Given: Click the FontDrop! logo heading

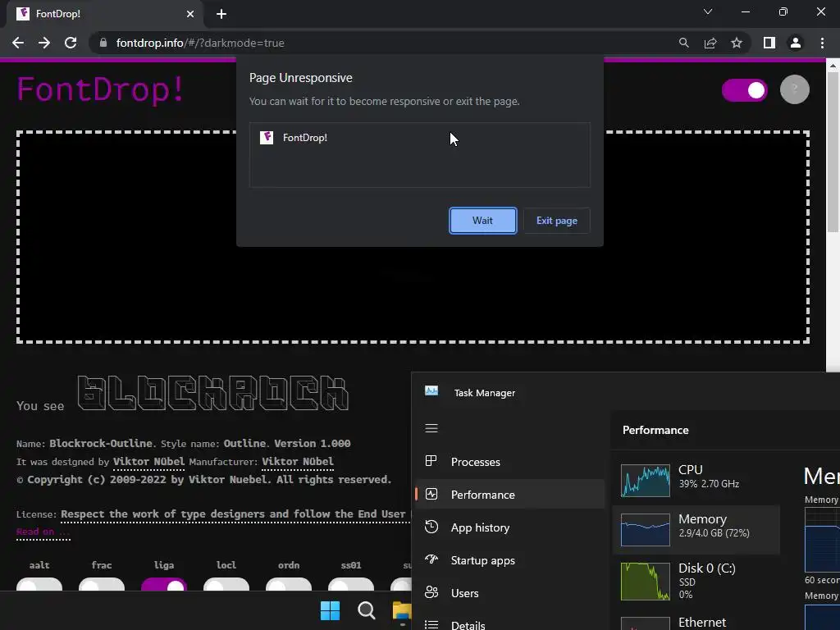Looking at the screenshot, I should pos(100,89).
